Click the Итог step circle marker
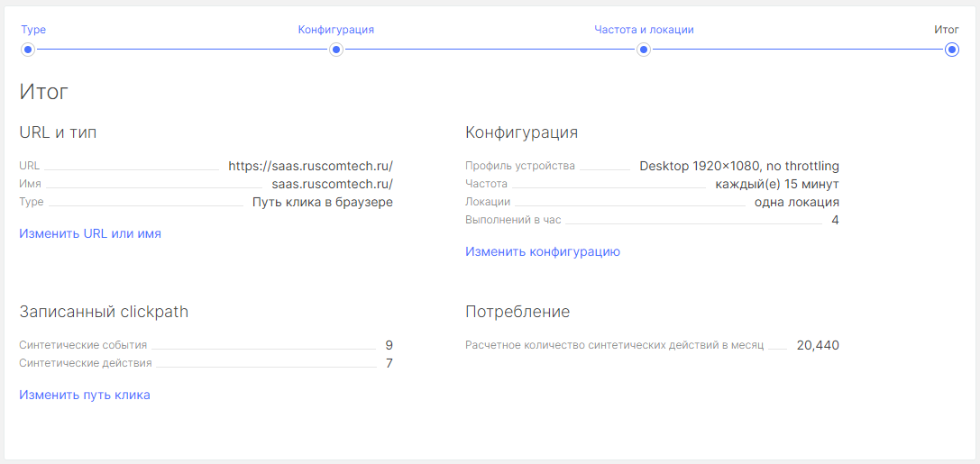 (951, 50)
